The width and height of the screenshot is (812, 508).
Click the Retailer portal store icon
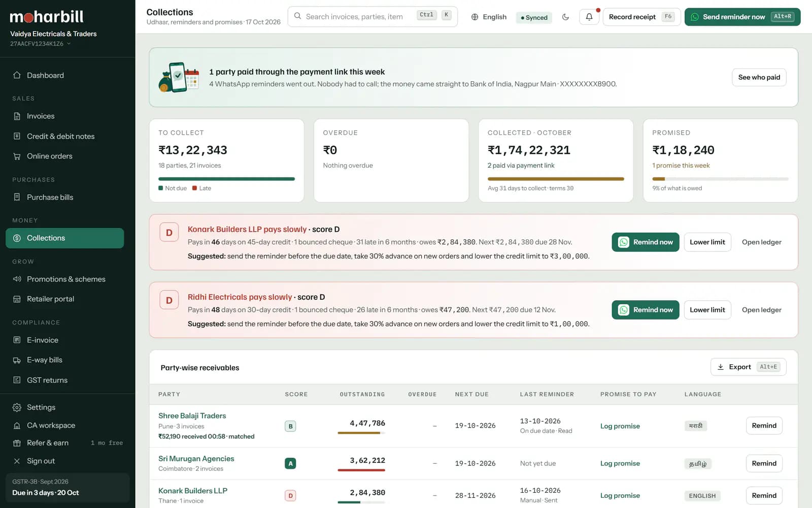(x=17, y=299)
